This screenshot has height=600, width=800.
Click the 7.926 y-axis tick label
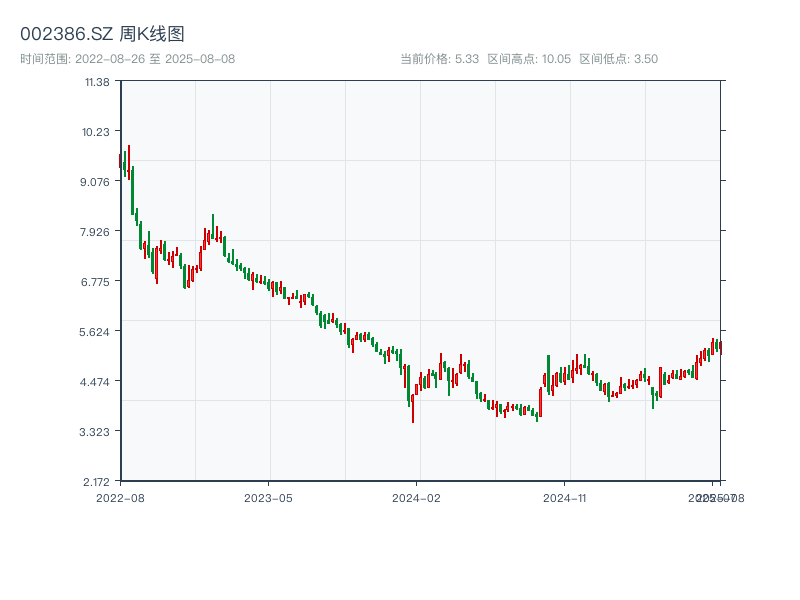pyautogui.click(x=96, y=231)
